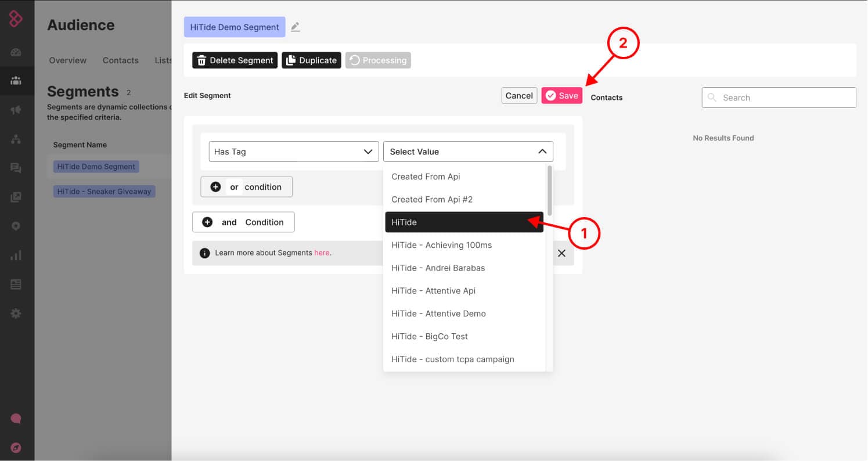Screen dimensions: 868x461
Task: Save the segment changes
Action: pyautogui.click(x=562, y=96)
